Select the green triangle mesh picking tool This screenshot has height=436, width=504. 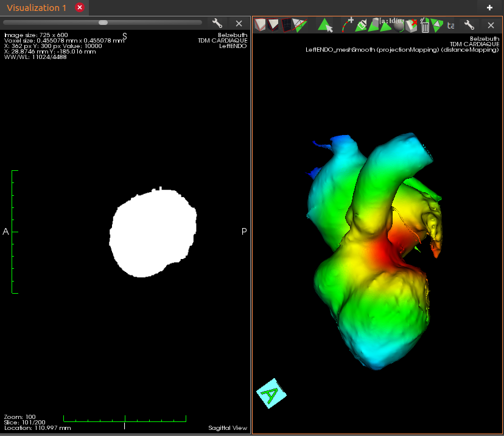[325, 25]
